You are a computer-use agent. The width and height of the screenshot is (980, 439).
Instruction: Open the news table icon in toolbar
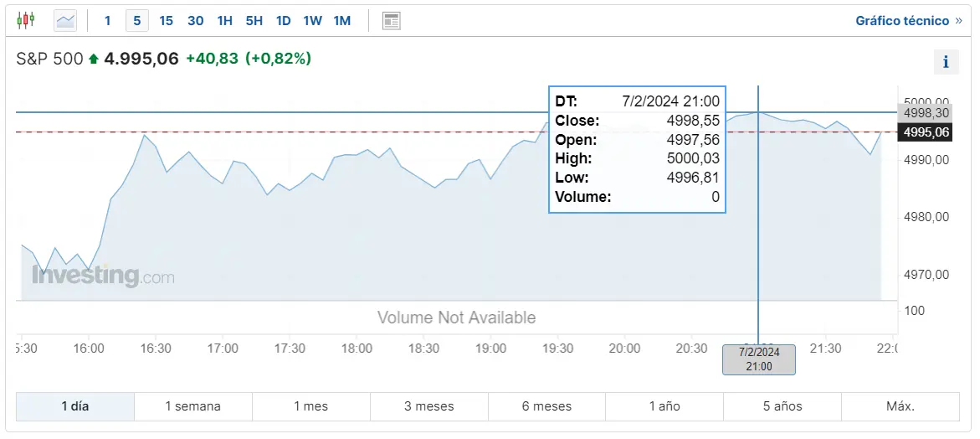pos(392,21)
